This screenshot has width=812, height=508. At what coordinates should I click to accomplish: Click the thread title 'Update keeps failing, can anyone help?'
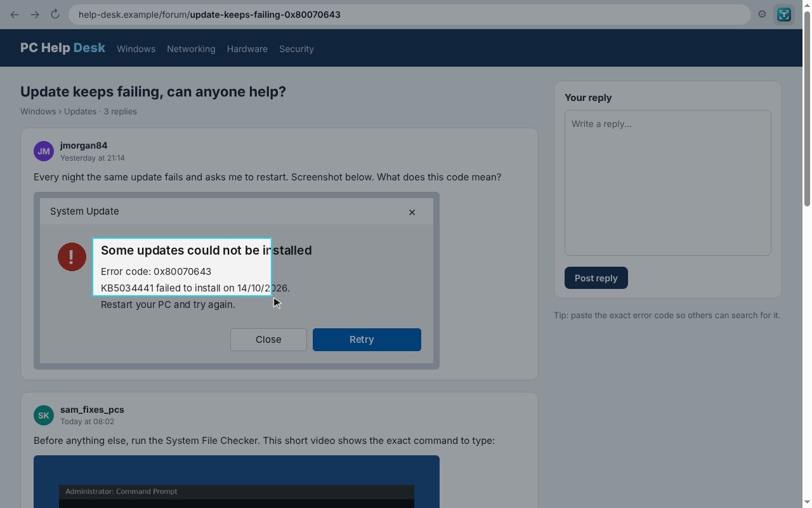click(153, 91)
